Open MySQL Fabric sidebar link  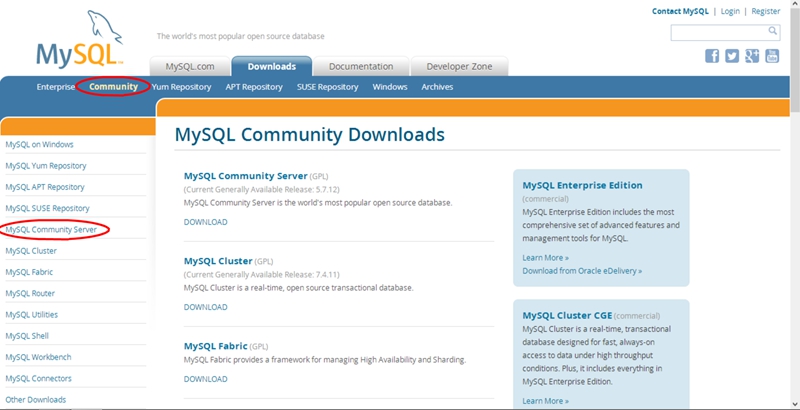pyautogui.click(x=29, y=272)
